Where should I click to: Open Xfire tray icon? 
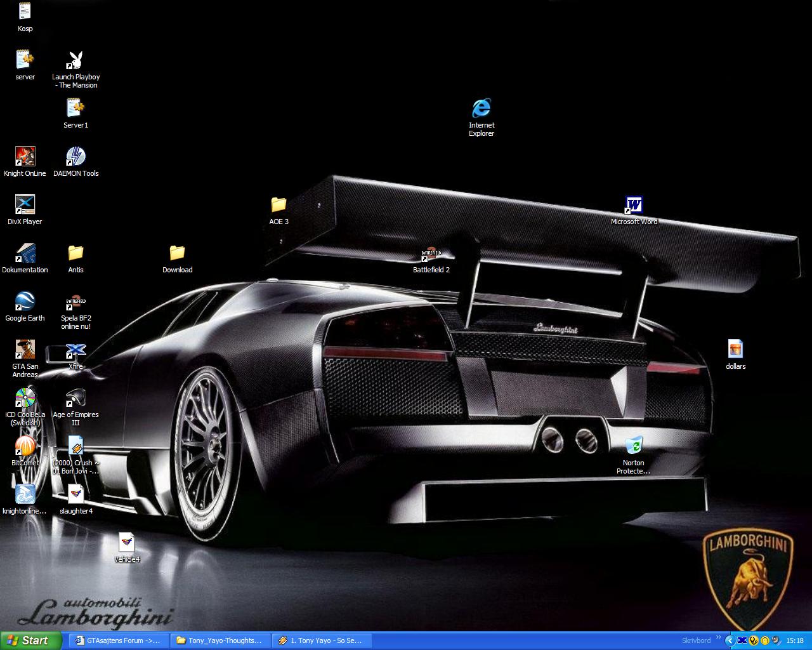[x=742, y=640]
